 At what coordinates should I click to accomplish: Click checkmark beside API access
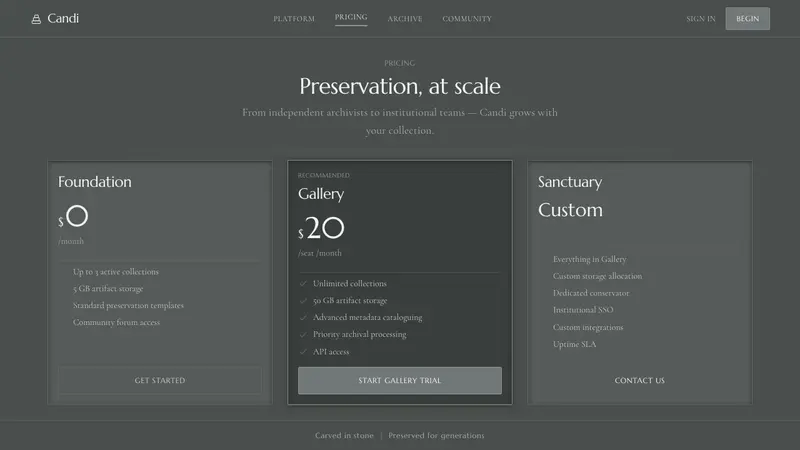coord(303,352)
